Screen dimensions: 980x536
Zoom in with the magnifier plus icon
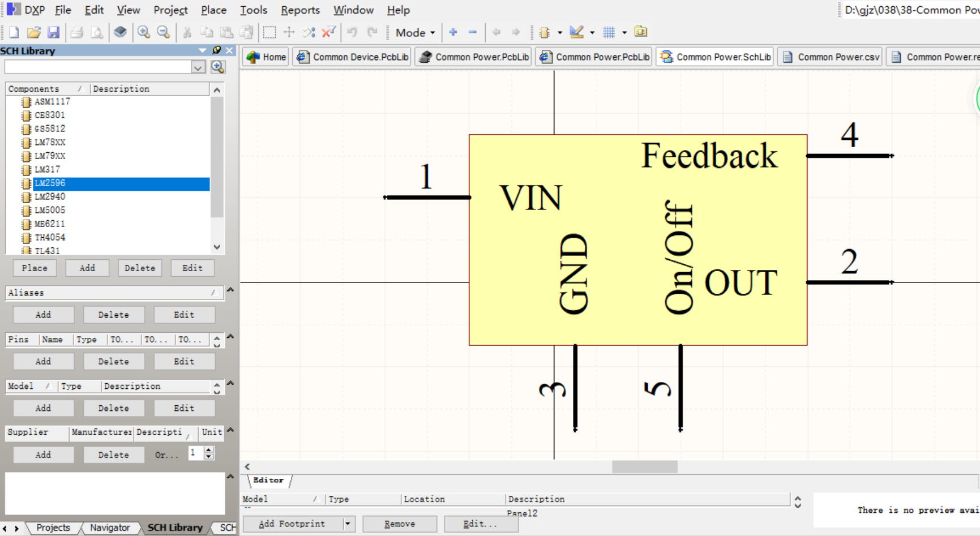pyautogui.click(x=144, y=32)
